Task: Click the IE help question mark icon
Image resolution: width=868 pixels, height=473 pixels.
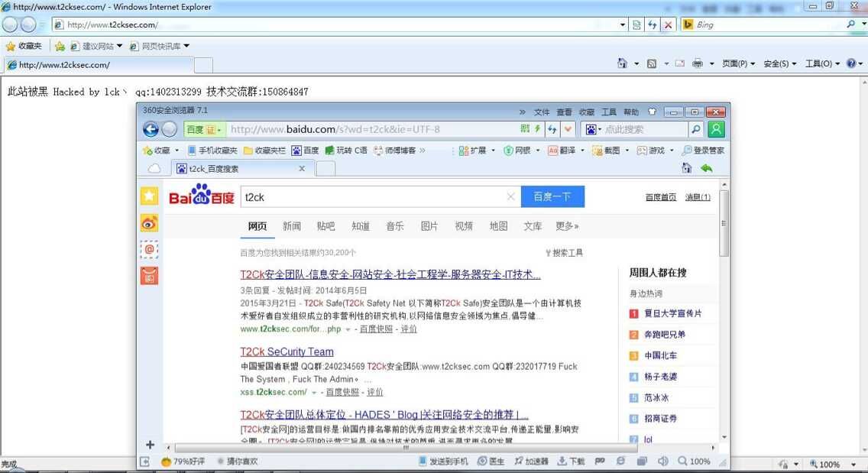Action: (x=851, y=63)
